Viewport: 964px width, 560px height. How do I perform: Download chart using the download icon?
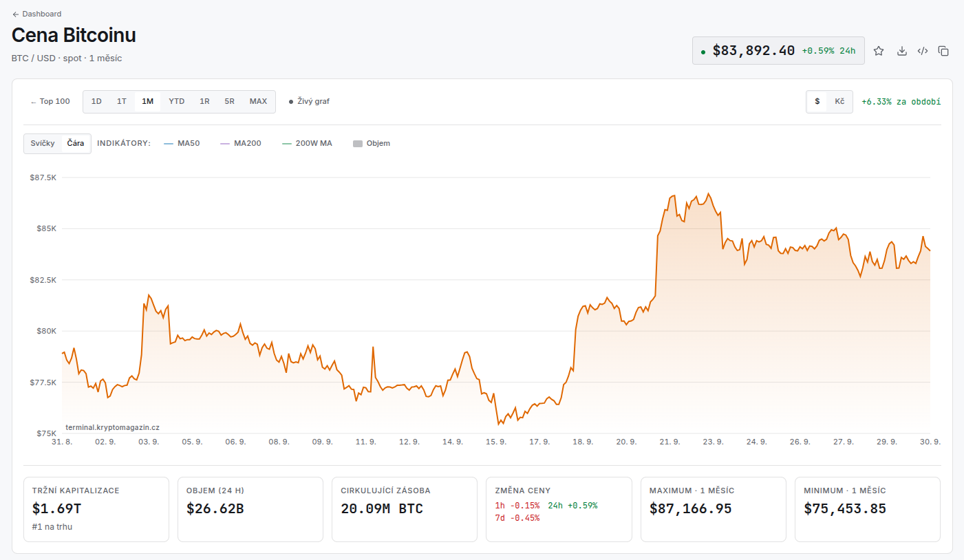(x=902, y=51)
